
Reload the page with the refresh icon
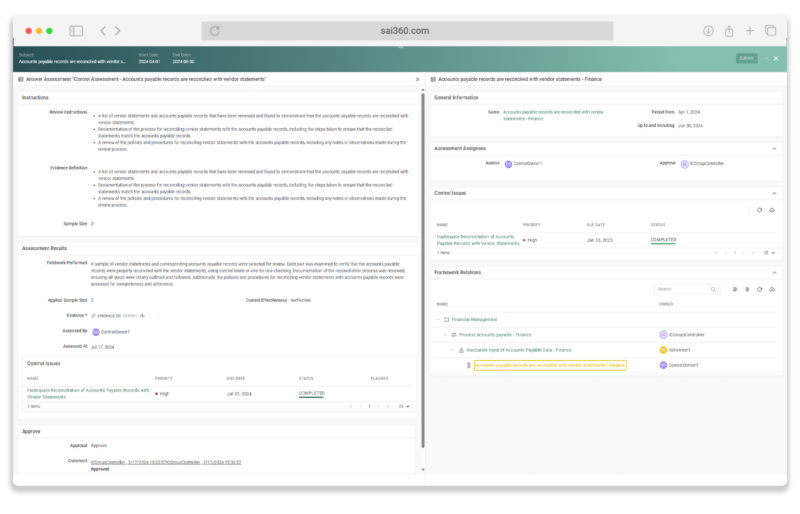point(215,31)
